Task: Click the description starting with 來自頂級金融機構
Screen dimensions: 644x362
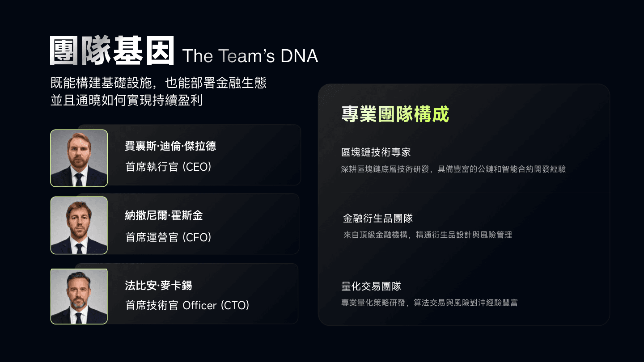Action: coord(428,235)
